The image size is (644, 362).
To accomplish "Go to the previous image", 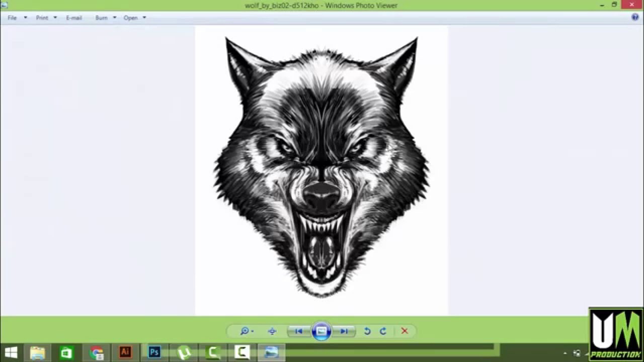I will coord(299,331).
